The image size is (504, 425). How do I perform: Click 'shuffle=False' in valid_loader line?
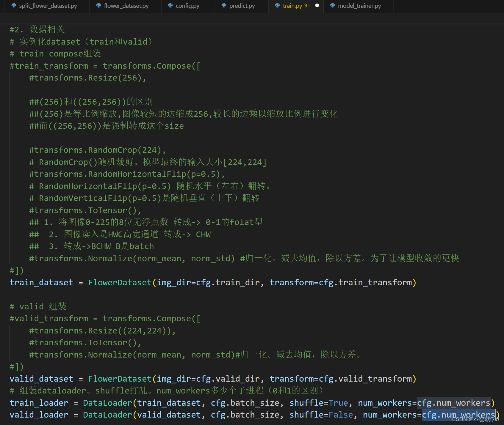[x=321, y=415]
